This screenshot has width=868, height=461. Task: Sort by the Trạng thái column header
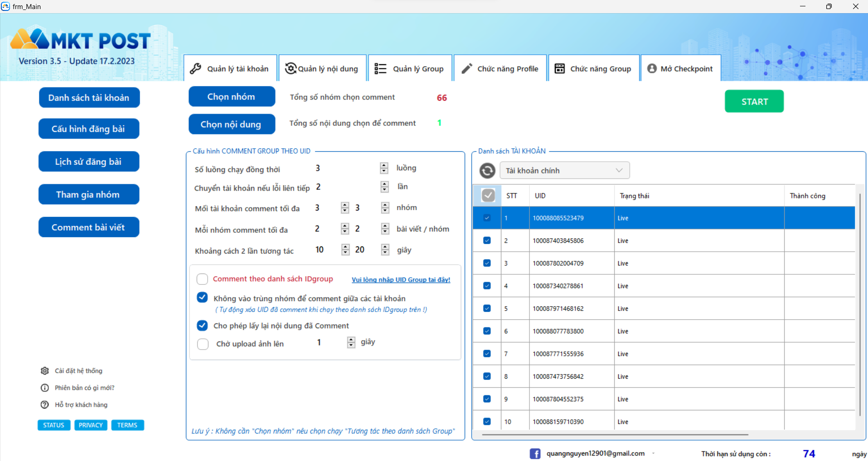point(699,196)
